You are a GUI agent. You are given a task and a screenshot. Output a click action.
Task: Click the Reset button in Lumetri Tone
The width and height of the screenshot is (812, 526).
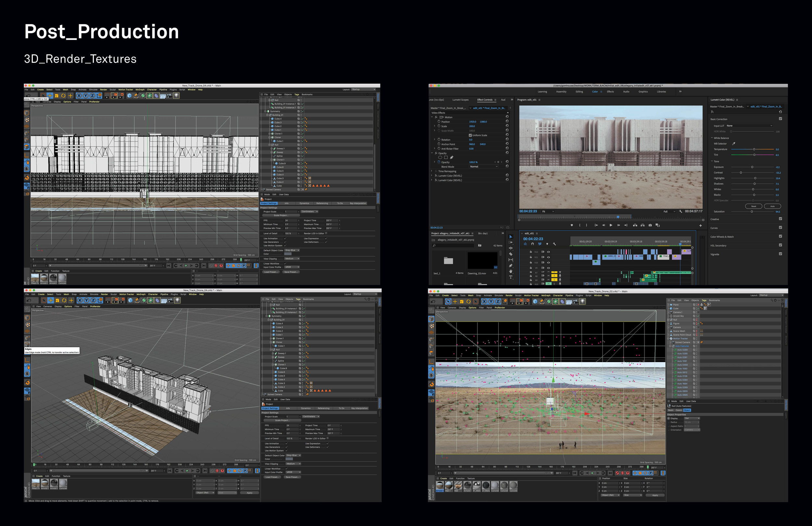pyautogui.click(x=754, y=206)
